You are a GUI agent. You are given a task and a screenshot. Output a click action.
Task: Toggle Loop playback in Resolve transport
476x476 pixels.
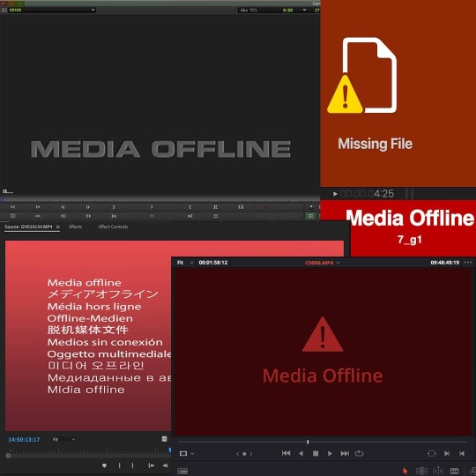pos(359,454)
